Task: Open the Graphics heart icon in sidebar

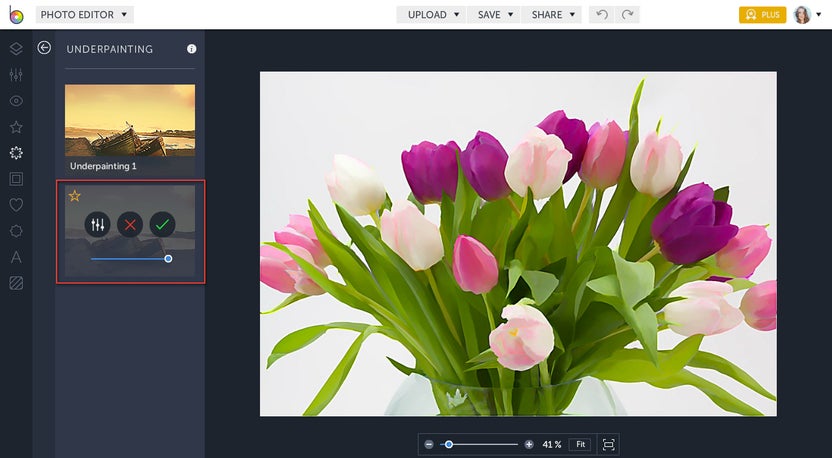Action: 16,205
